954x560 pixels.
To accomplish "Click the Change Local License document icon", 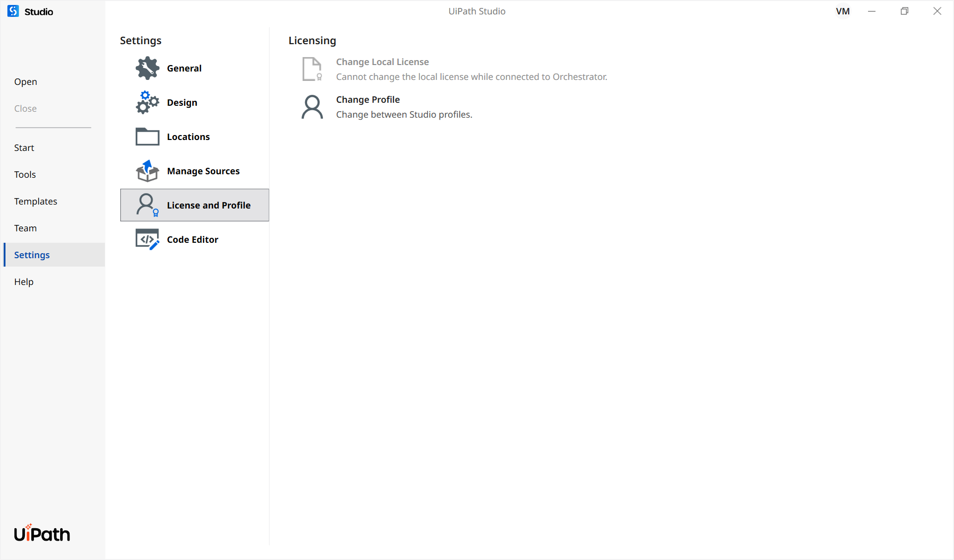I will click(x=312, y=69).
